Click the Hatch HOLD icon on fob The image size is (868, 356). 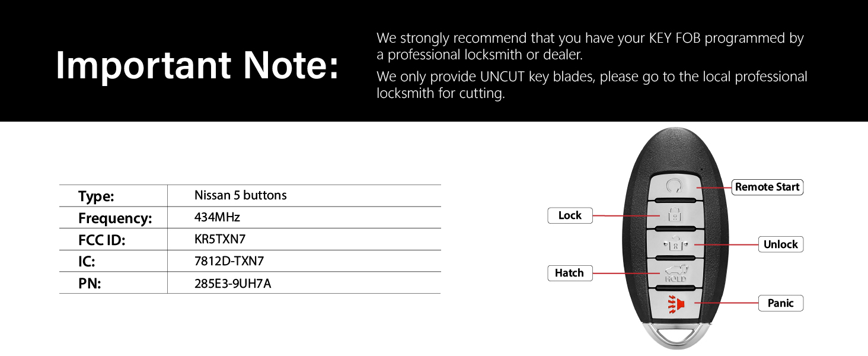(x=675, y=273)
